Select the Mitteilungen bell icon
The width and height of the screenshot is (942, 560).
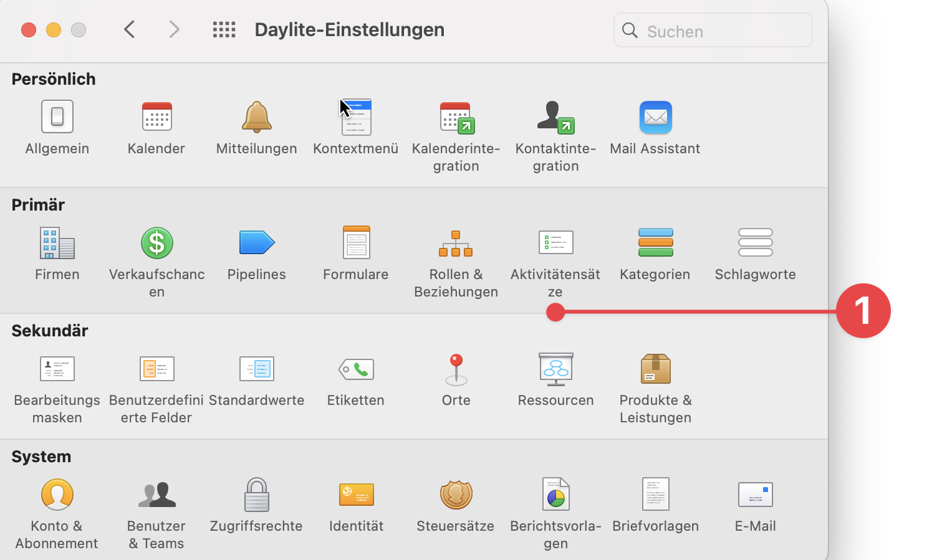(256, 116)
